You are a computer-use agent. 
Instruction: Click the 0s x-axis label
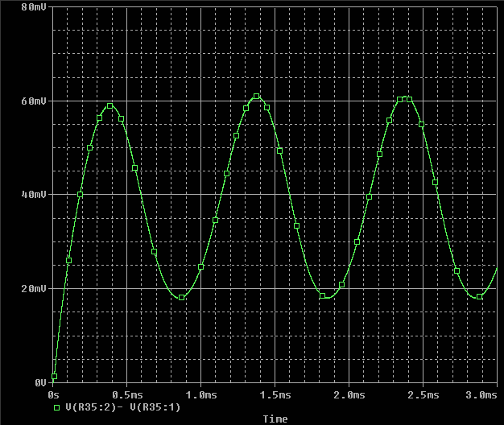[53, 394]
